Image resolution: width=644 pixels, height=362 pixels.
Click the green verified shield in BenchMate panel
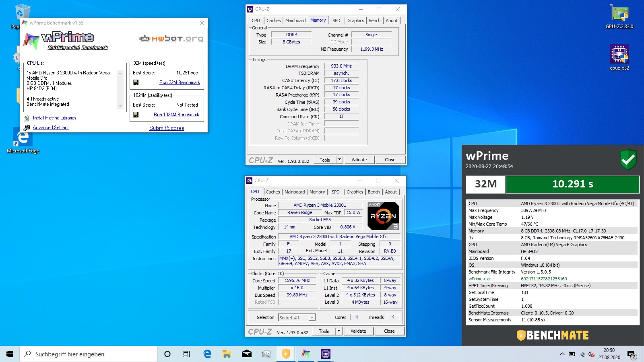[x=628, y=160]
